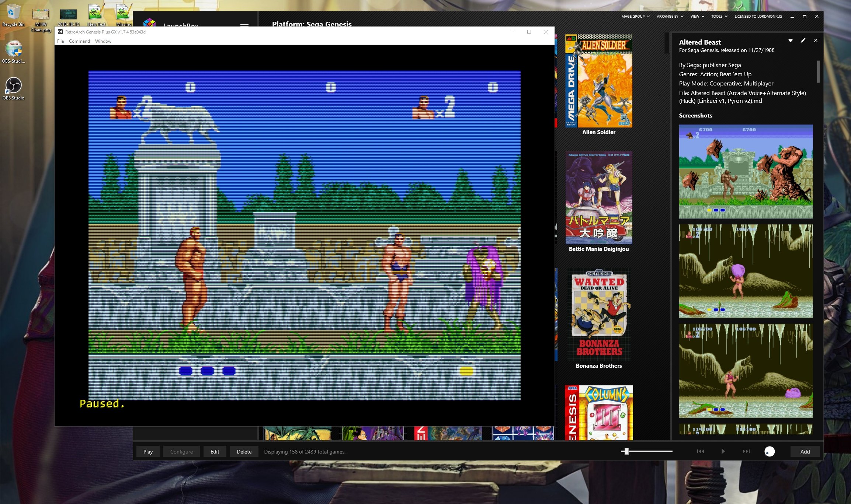Click the Screenshots section heading

tap(695, 116)
